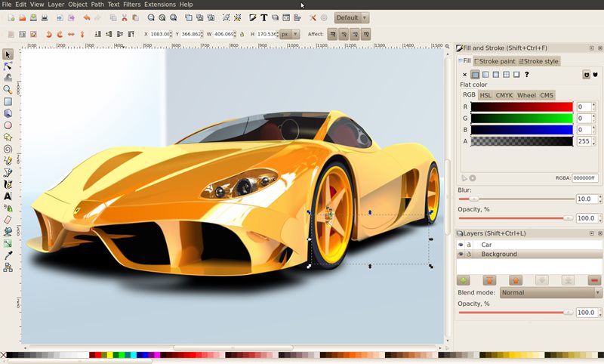Select the Connector tool
Viewport: 604px width, 364px height.
8,267
